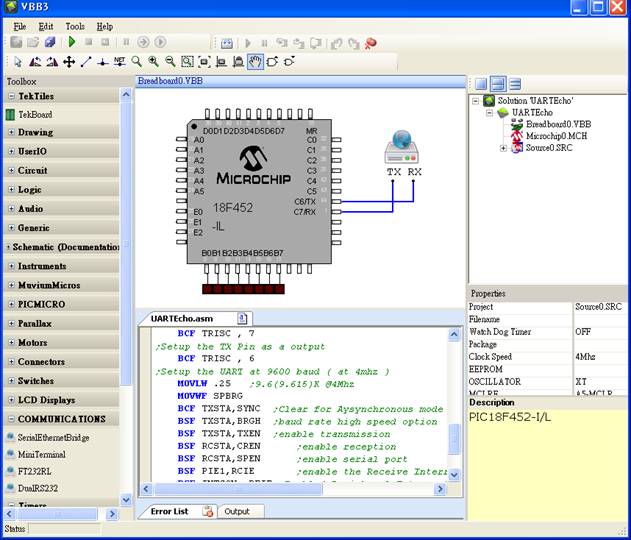The height and width of the screenshot is (540, 631).
Task: Click the save all disks icon
Action: 50,42
